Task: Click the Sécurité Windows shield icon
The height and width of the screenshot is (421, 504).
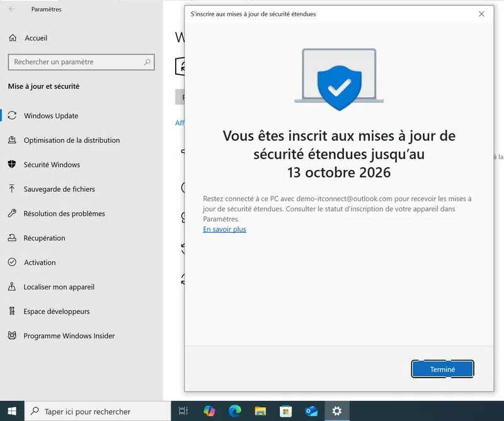Action: click(12, 164)
